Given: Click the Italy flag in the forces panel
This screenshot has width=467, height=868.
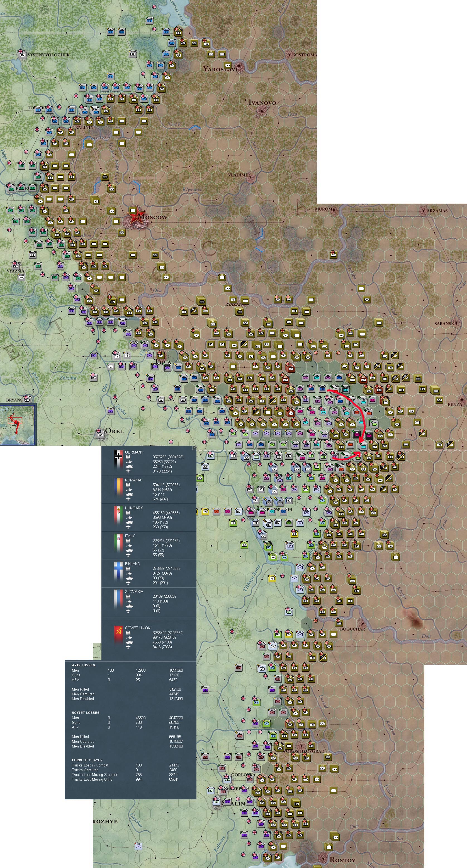Looking at the screenshot, I should pos(118,543).
